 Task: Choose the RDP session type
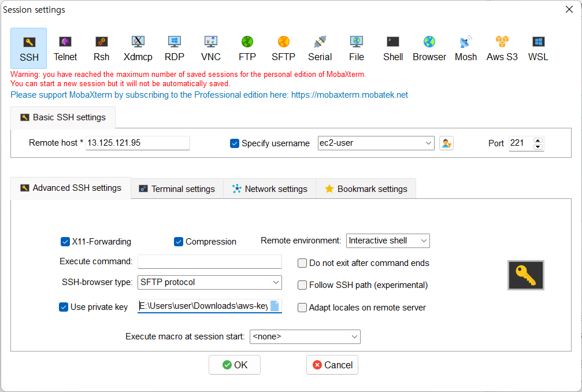point(174,48)
